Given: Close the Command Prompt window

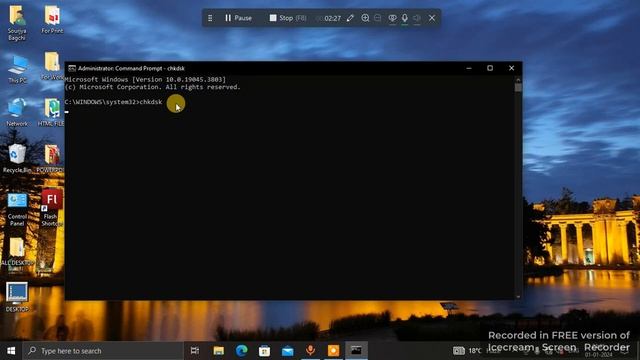Looking at the screenshot, I should (511, 68).
